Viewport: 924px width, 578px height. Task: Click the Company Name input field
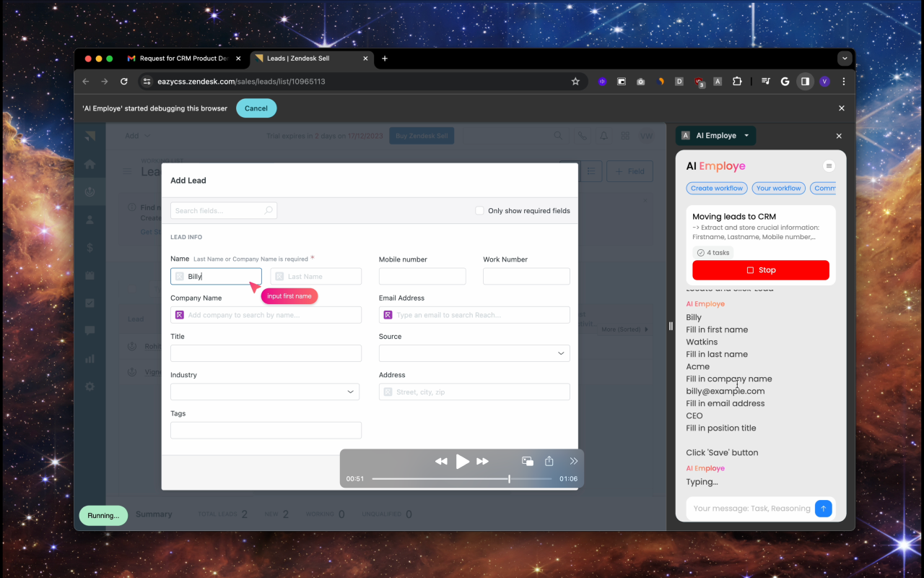266,315
